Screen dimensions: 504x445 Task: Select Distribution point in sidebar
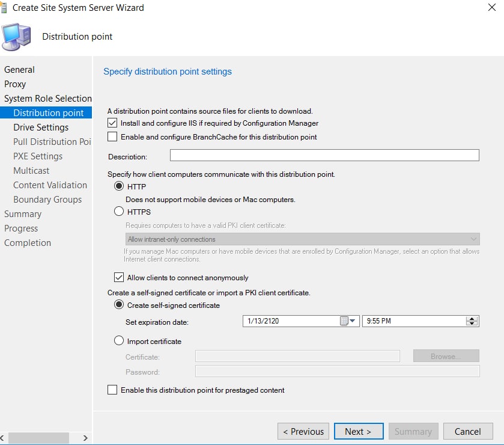pyautogui.click(x=46, y=112)
